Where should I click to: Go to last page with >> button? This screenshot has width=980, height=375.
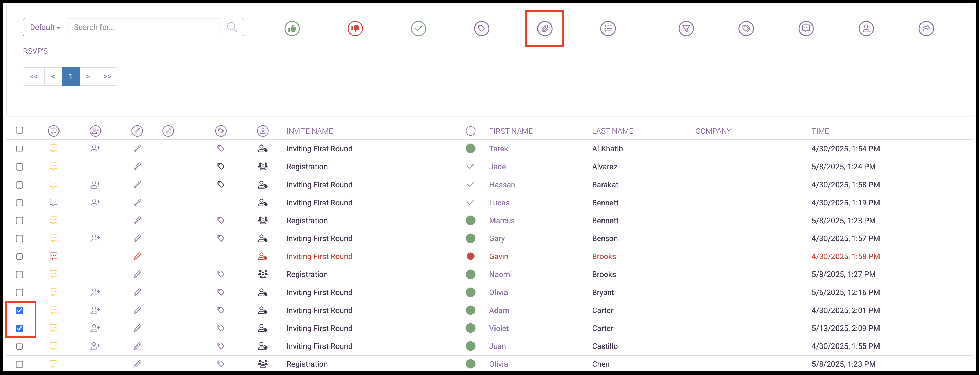point(108,76)
